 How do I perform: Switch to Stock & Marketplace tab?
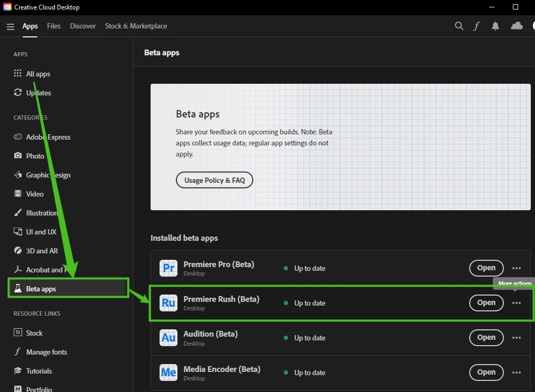[136, 26]
